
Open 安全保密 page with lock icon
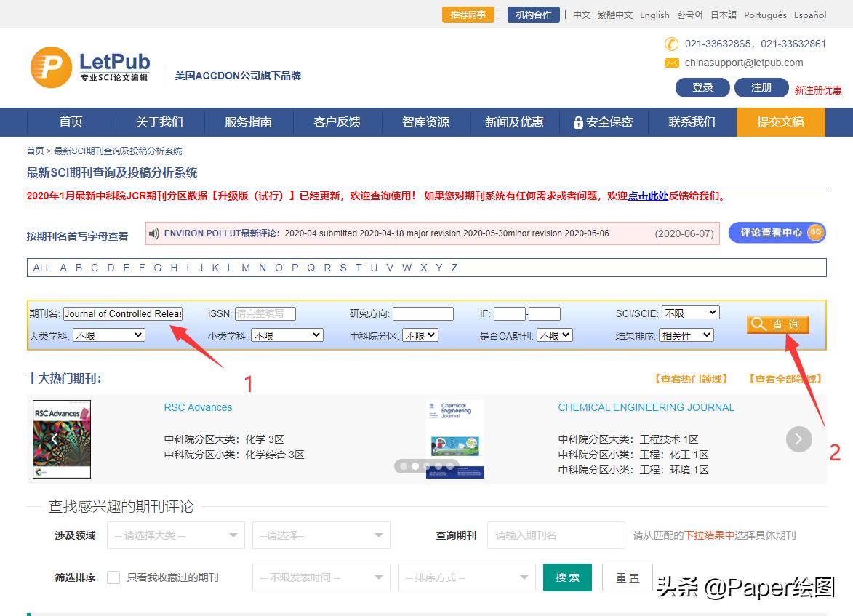click(603, 122)
